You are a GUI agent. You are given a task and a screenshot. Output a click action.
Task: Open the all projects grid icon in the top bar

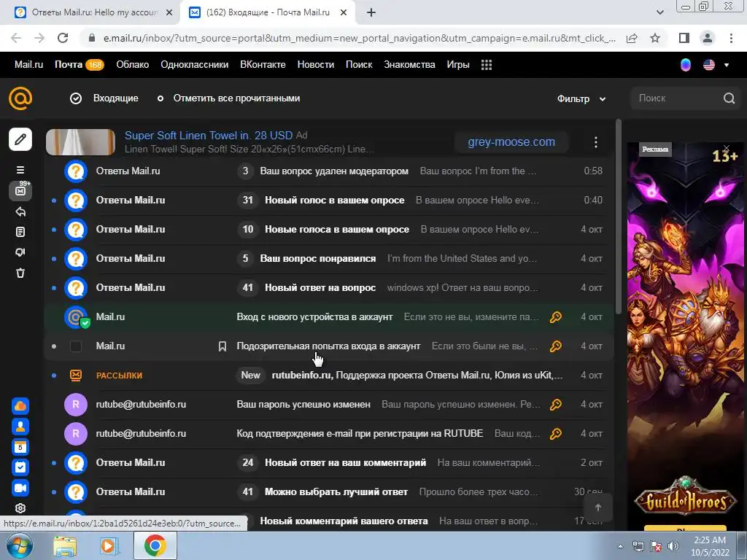click(x=487, y=65)
